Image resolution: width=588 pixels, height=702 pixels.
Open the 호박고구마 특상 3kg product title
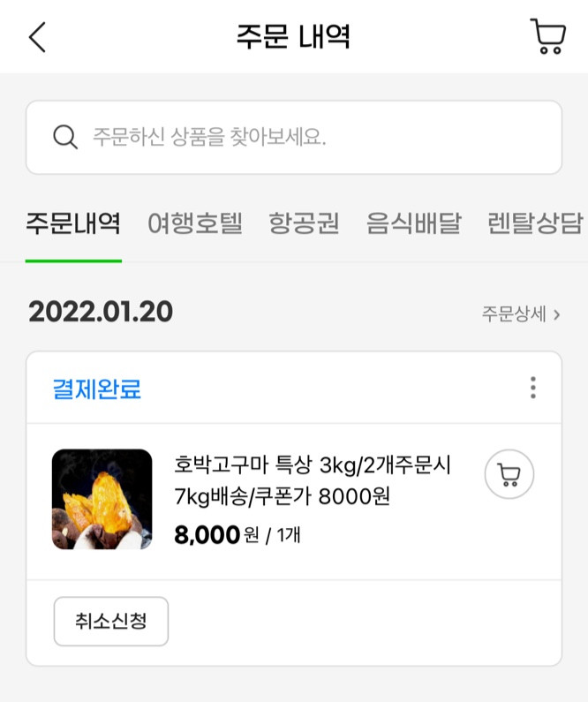click(313, 480)
